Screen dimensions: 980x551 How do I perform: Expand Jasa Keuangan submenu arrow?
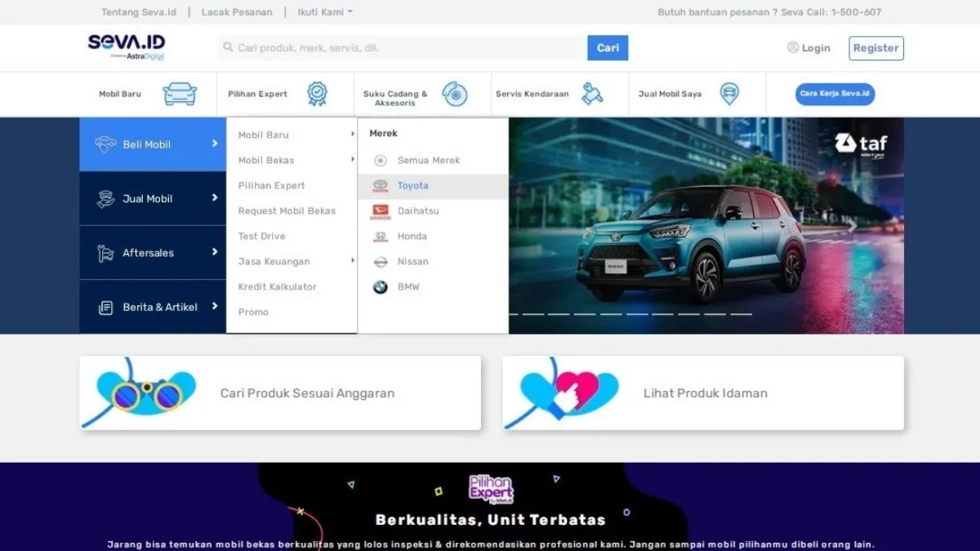coord(353,260)
